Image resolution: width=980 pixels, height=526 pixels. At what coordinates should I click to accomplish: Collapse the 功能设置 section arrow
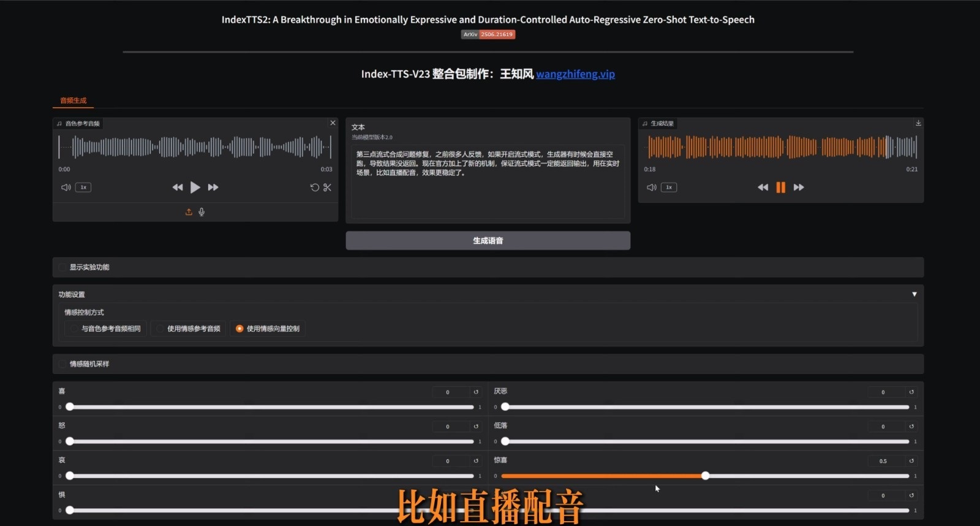point(914,295)
